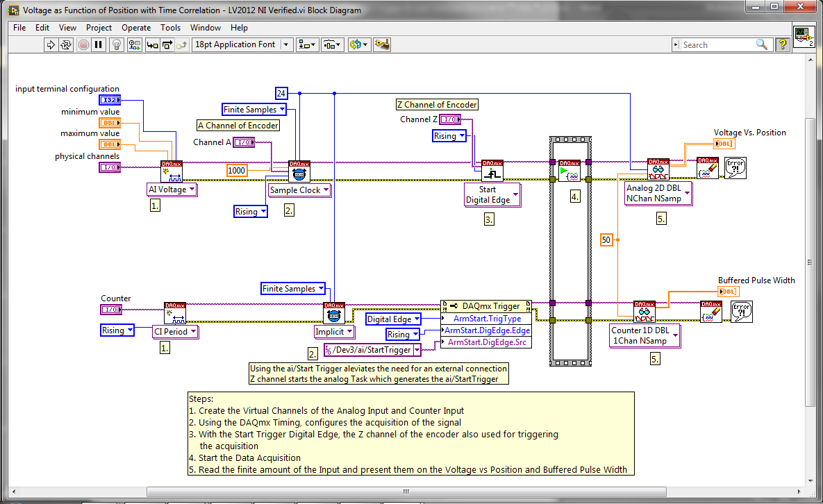Open the Window menu
The image size is (823, 504).
click(x=205, y=28)
